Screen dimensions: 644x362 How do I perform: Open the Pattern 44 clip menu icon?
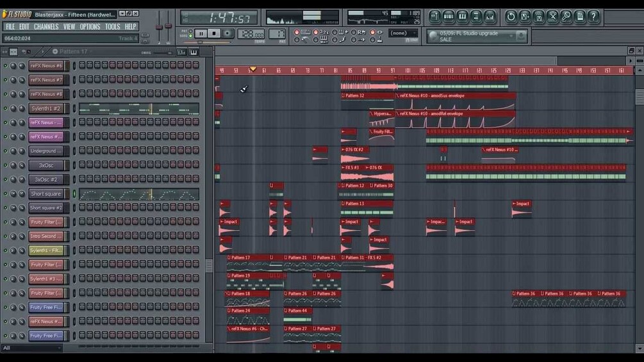[286, 311]
